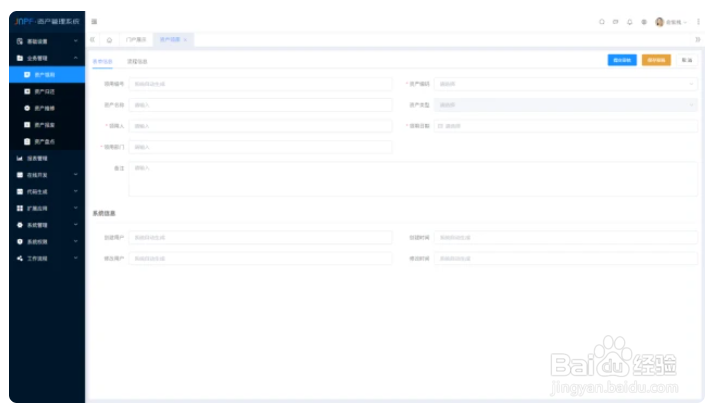
Task: Click the 系统信息 section heading
Action: click(104, 213)
